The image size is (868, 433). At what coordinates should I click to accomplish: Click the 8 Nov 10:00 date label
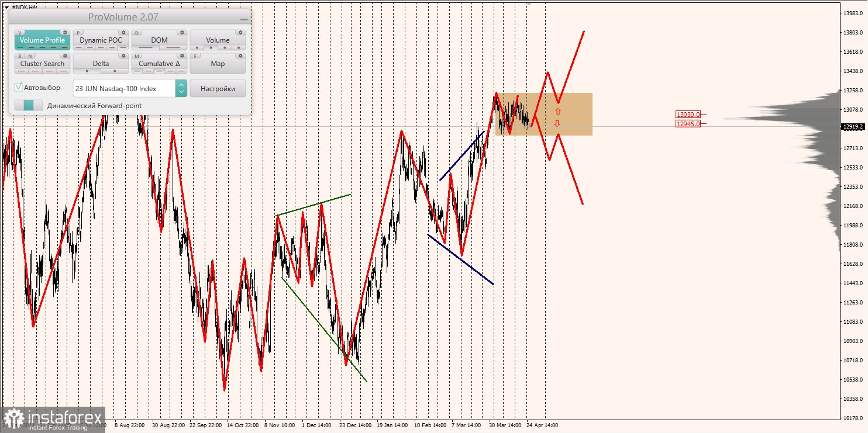280,425
